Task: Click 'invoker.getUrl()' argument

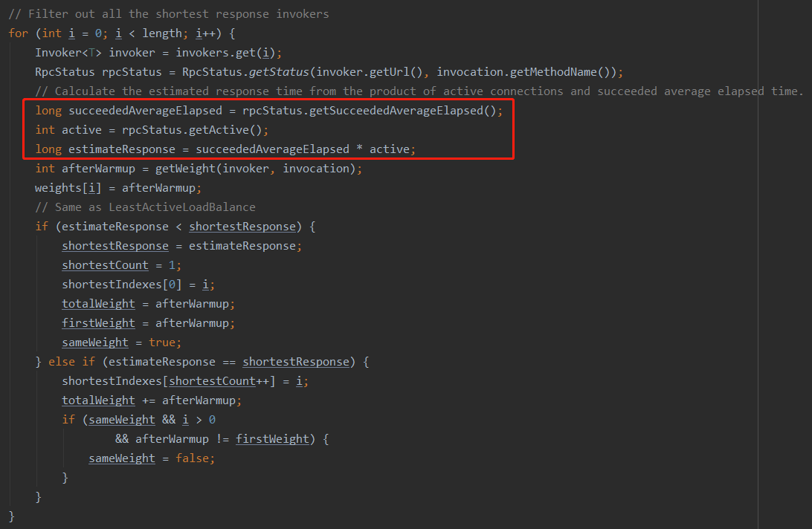Action: point(370,72)
